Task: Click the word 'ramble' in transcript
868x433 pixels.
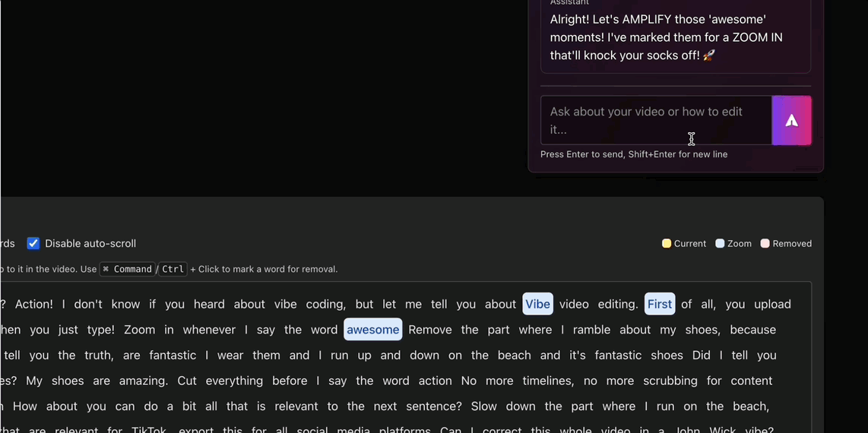Action: click(x=594, y=330)
